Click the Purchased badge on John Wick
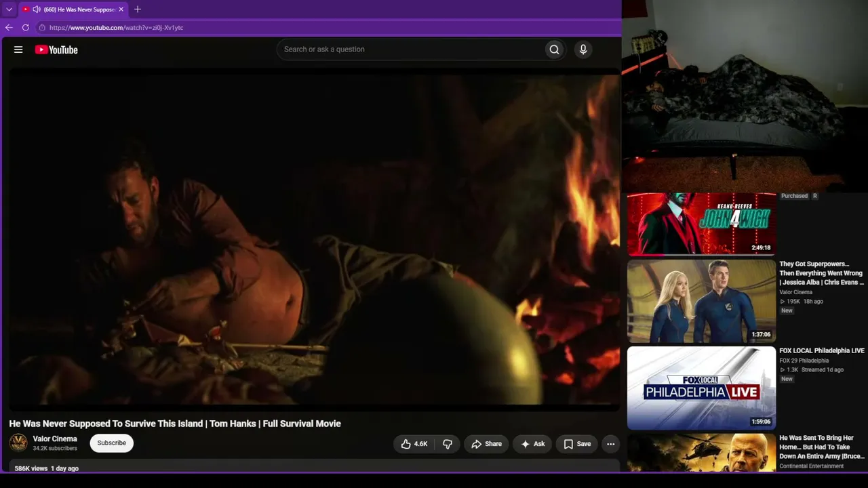Image resolution: width=868 pixels, height=488 pixels. coord(794,196)
